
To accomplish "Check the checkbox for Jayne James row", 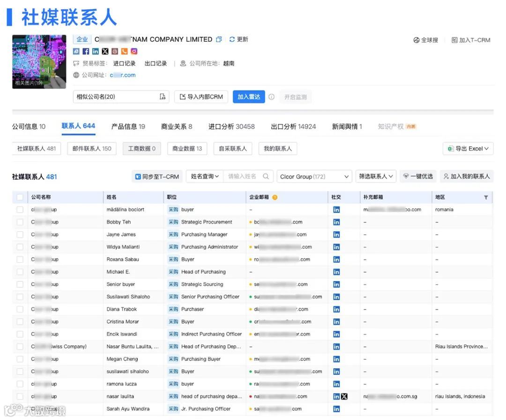I will tap(20, 235).
